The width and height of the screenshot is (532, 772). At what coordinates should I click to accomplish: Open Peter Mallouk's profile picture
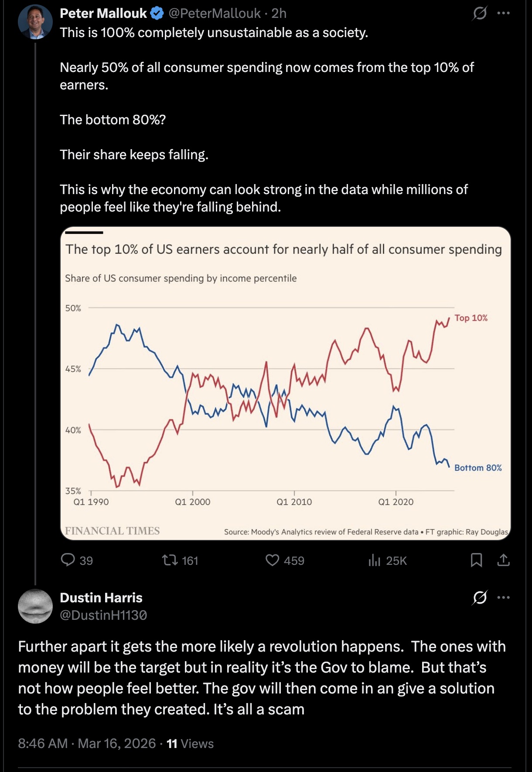coord(35,22)
